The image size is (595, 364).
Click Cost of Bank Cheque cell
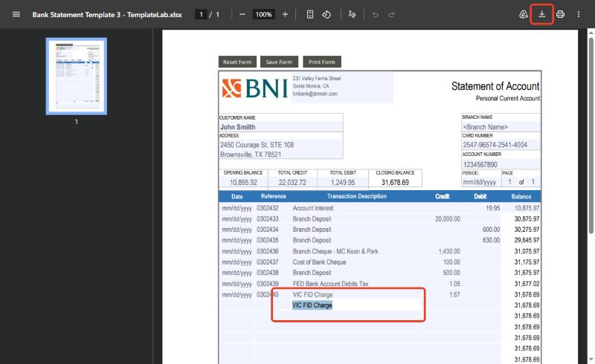click(x=319, y=262)
